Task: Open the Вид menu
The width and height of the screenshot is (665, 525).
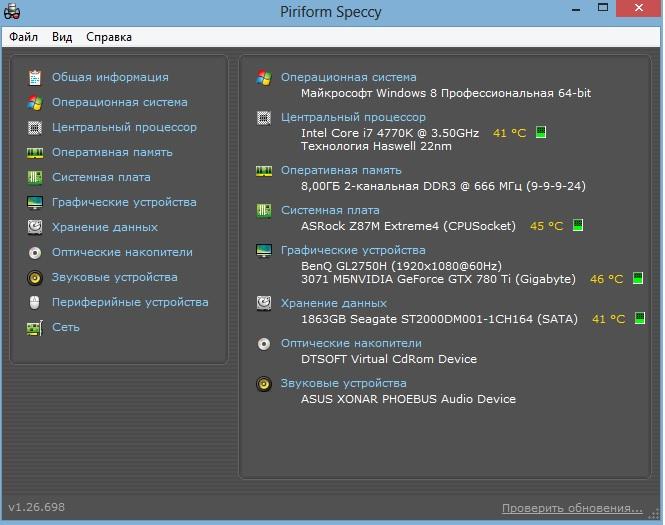Action: [62, 37]
